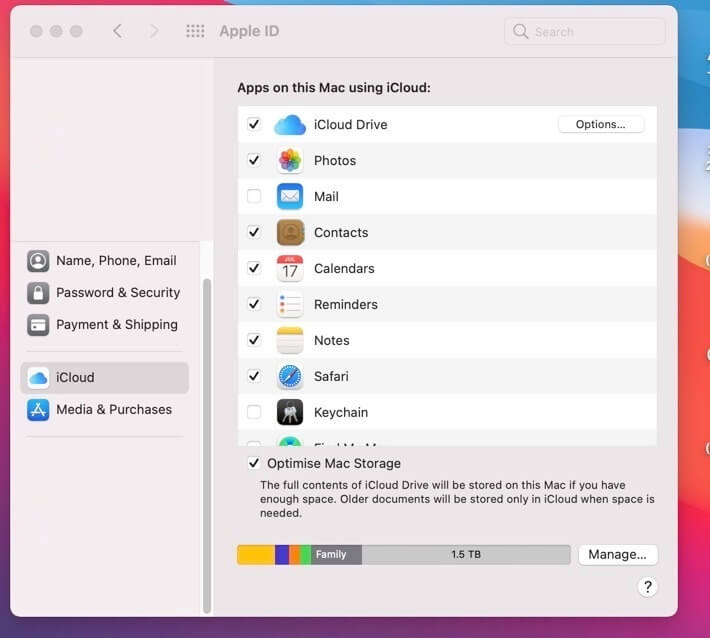This screenshot has width=710, height=638.
Task: Enable the Keychain checkbox
Action: [x=254, y=412]
